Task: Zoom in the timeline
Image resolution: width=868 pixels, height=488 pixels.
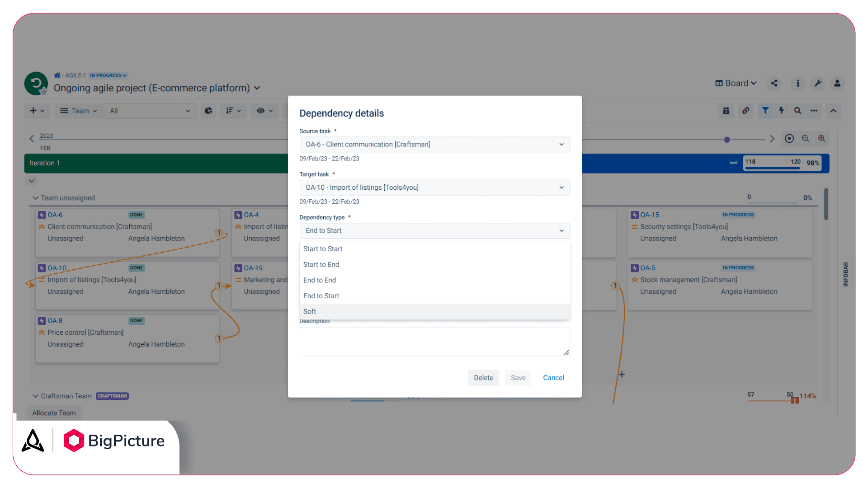Action: tap(822, 139)
